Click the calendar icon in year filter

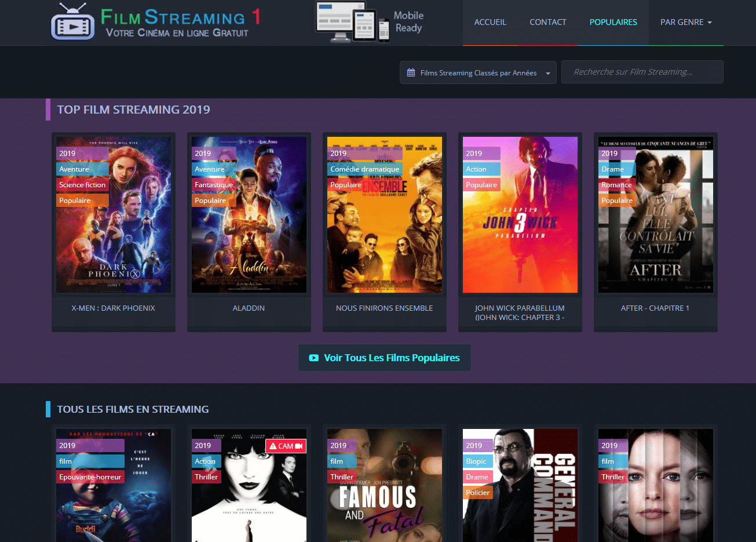point(411,73)
